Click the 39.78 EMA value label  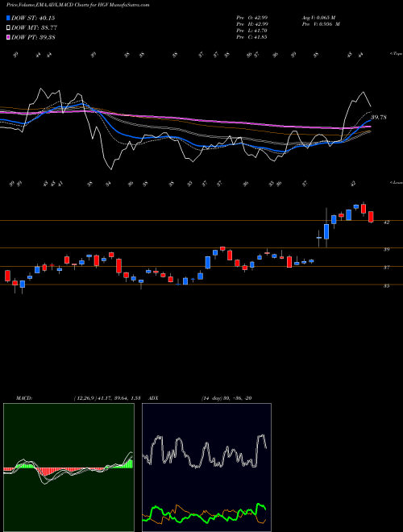click(379, 118)
